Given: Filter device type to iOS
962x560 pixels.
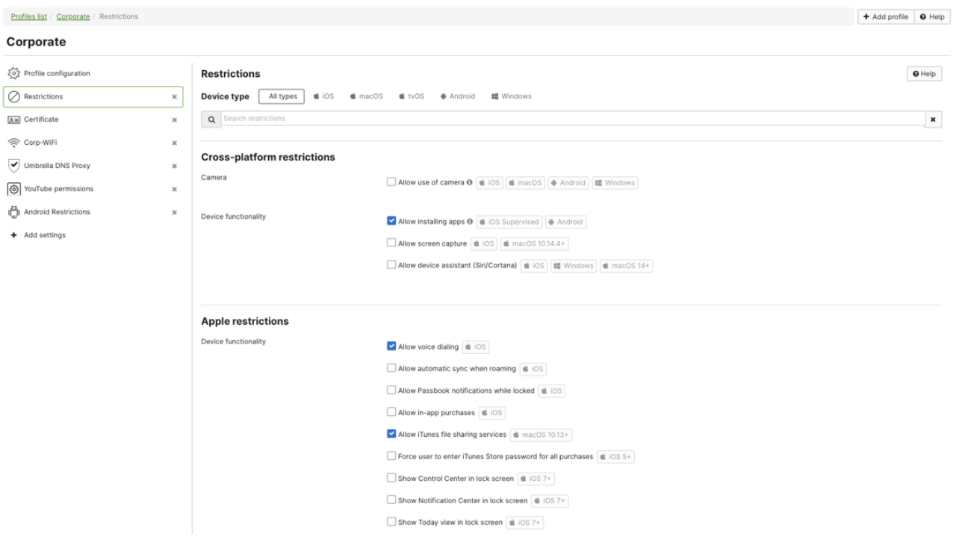Looking at the screenshot, I should point(324,96).
